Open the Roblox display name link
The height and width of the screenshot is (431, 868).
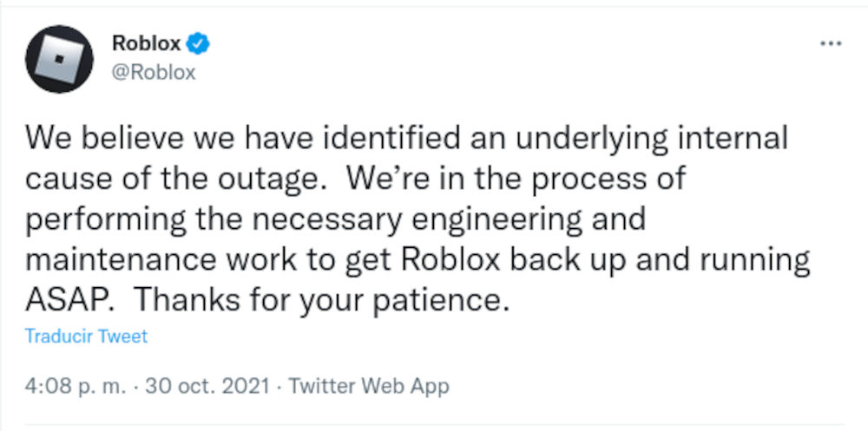146,43
